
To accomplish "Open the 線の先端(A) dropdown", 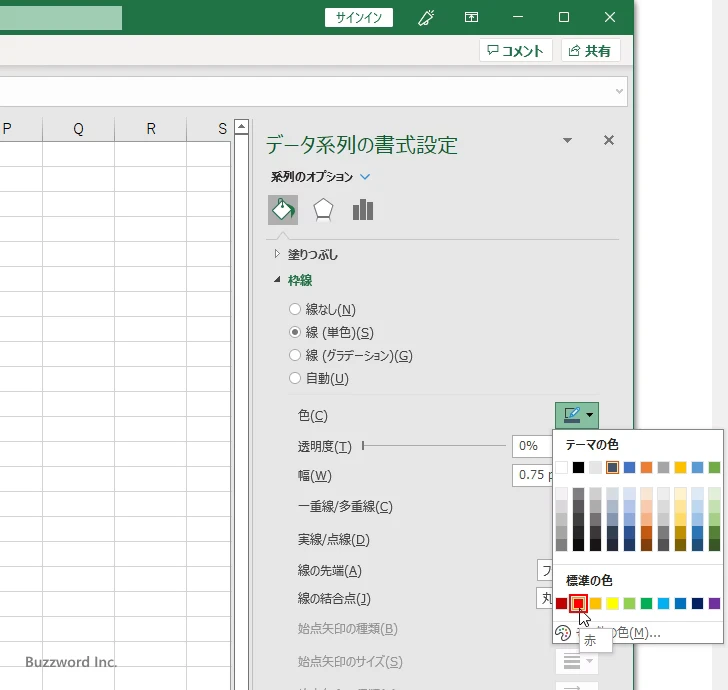I will (x=545, y=570).
